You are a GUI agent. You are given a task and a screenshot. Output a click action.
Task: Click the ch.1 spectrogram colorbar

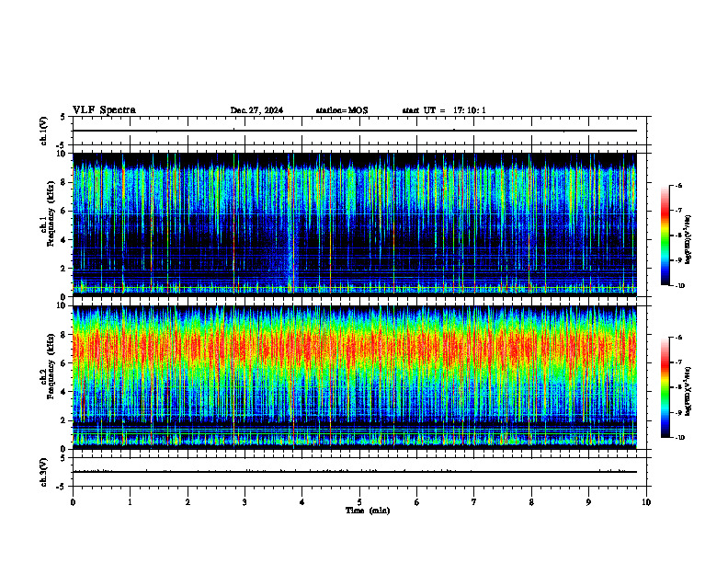click(x=665, y=236)
